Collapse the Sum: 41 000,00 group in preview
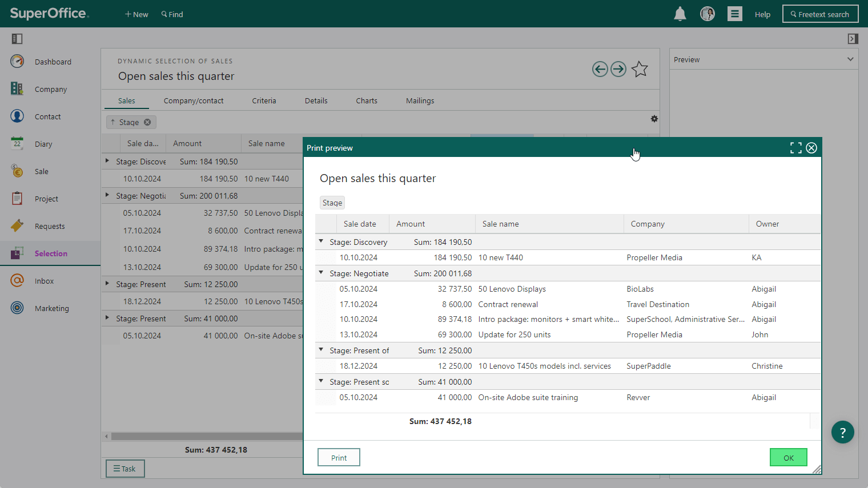 [321, 381]
